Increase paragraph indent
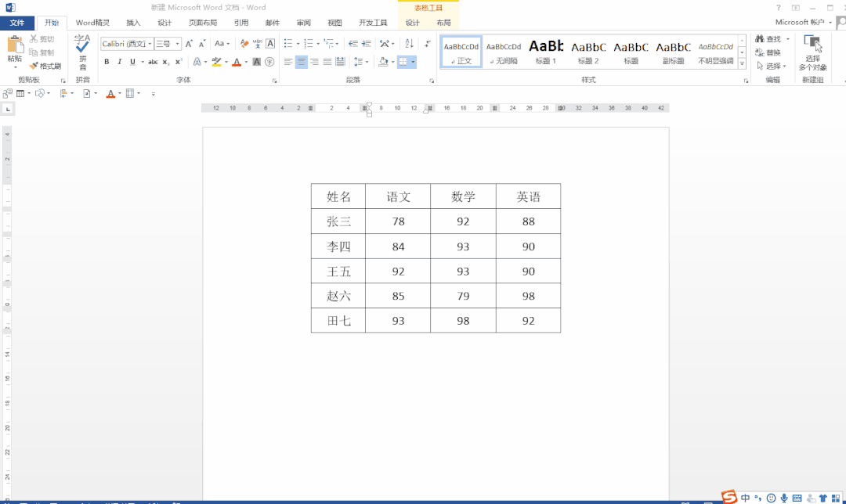Screen dimensions: 846x504 367,44
